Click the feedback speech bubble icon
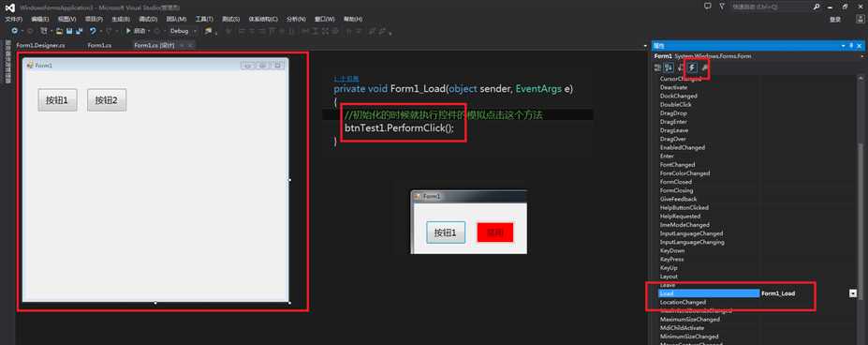Screen dimensions: 868x345 pos(707,7)
